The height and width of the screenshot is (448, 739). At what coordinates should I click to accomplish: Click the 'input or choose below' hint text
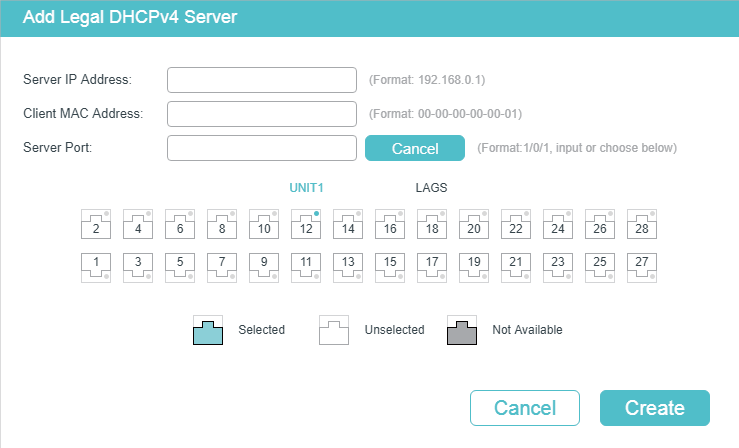616,147
